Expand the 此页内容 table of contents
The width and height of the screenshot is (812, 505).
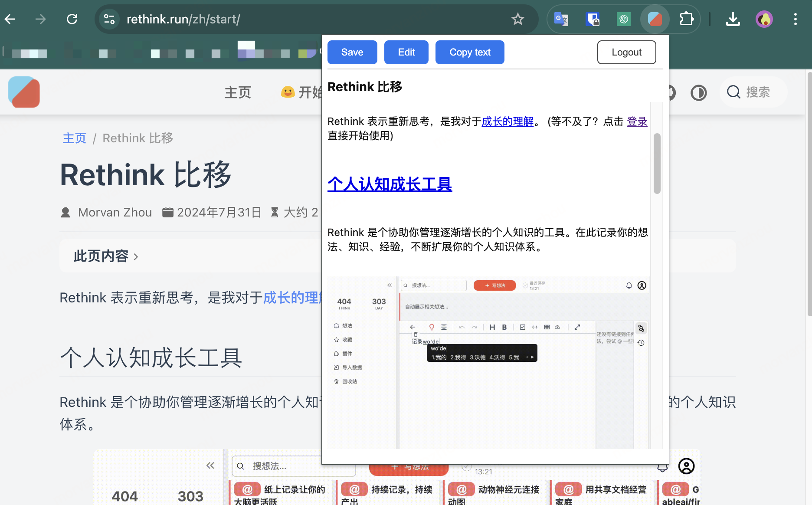106,256
